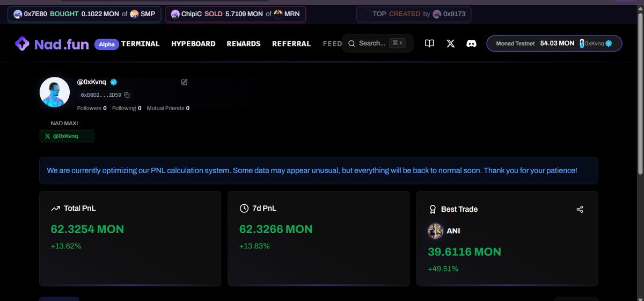The image size is (644, 301).
Task: Click the search magnifier icon
Action: click(x=352, y=44)
